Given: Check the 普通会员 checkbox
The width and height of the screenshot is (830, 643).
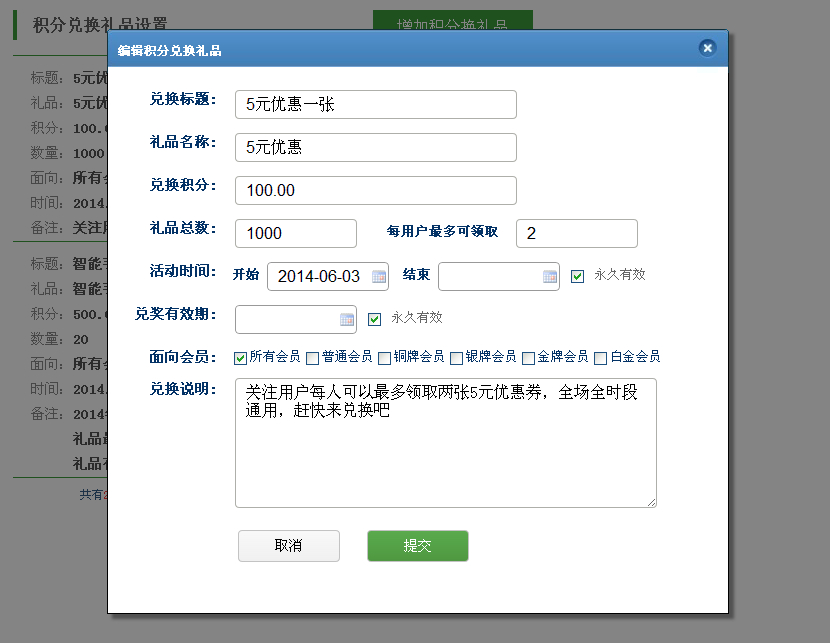Looking at the screenshot, I should (312, 358).
